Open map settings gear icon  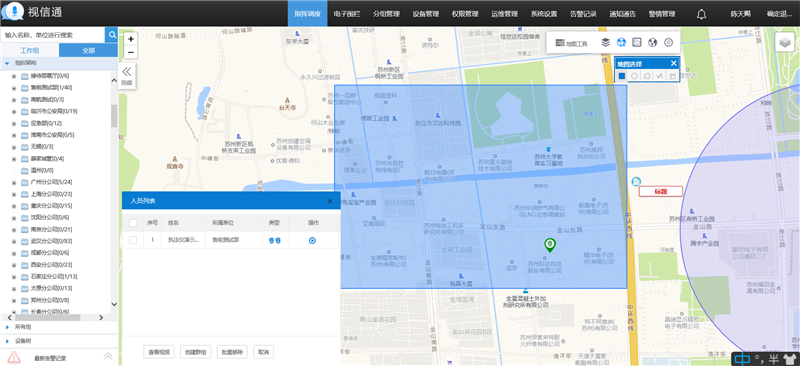(669, 42)
